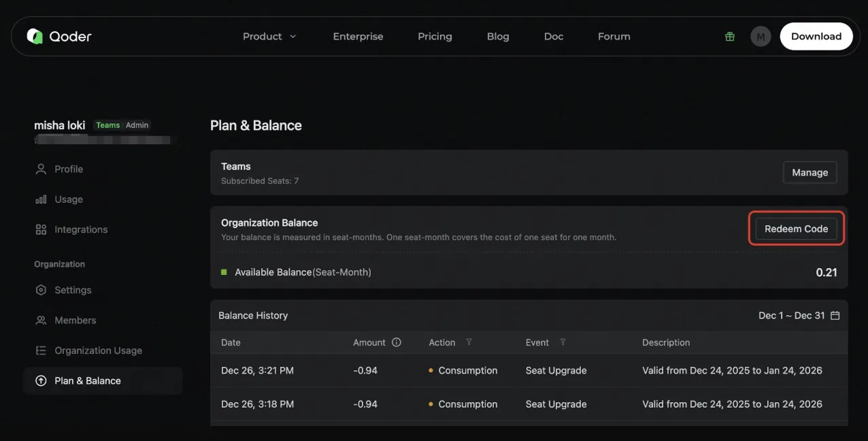Viewport: 868px width, 441px height.
Task: Click the Admin badge beside misha loki
Action: tap(137, 125)
